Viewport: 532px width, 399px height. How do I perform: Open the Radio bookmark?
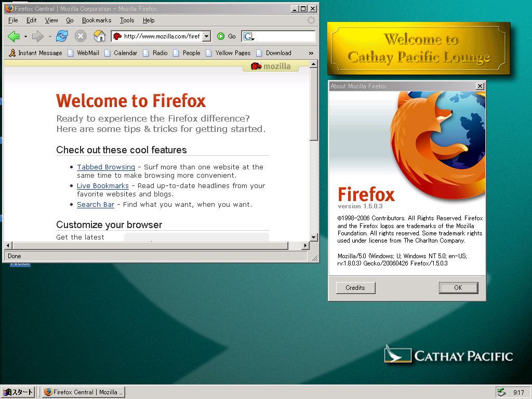pyautogui.click(x=155, y=53)
